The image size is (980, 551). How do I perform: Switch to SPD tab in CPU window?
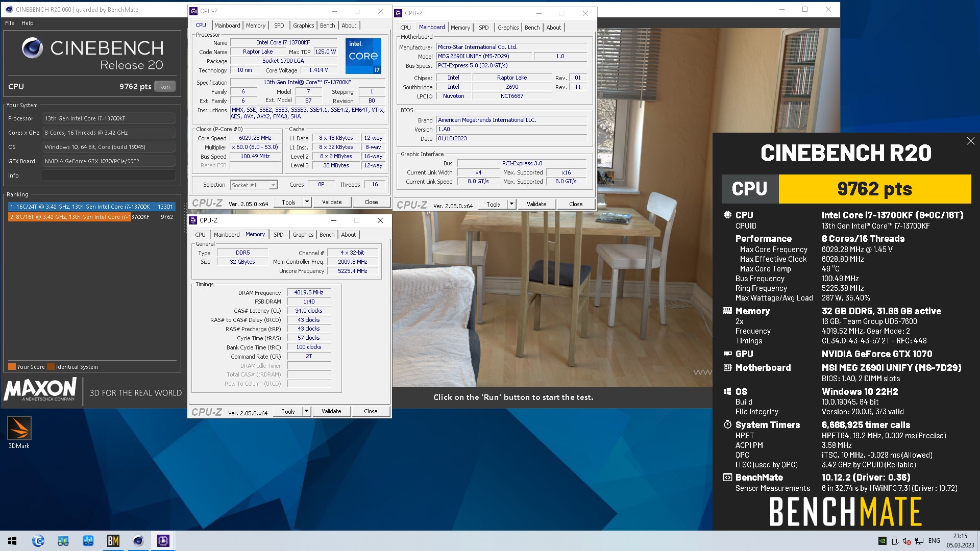pyautogui.click(x=279, y=26)
